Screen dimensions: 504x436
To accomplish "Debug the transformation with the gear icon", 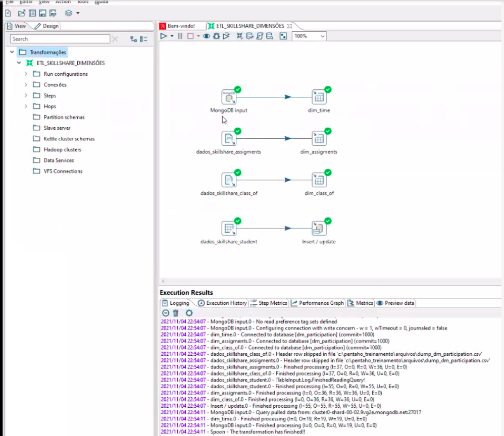I will point(216,36).
